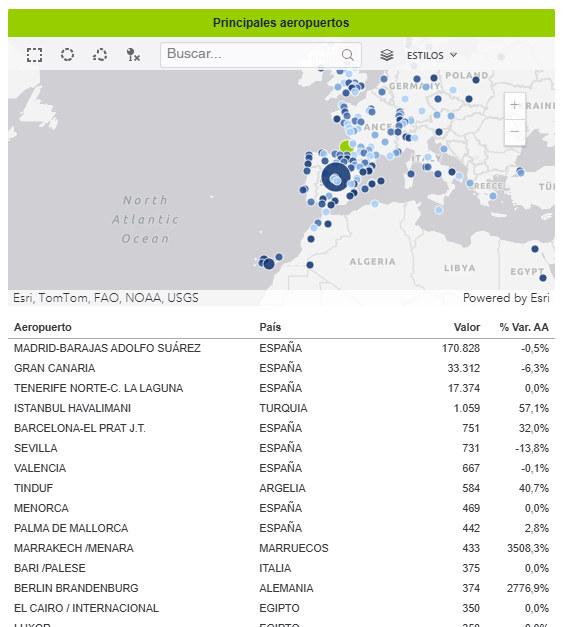Click the TURQUIA country cell
Viewport: 563px width, 627px height.
coord(283,408)
